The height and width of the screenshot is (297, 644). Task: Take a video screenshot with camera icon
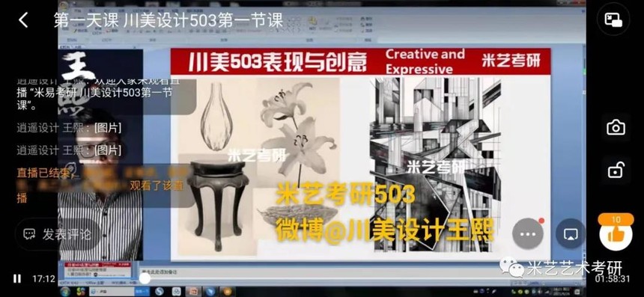pyautogui.click(x=616, y=128)
